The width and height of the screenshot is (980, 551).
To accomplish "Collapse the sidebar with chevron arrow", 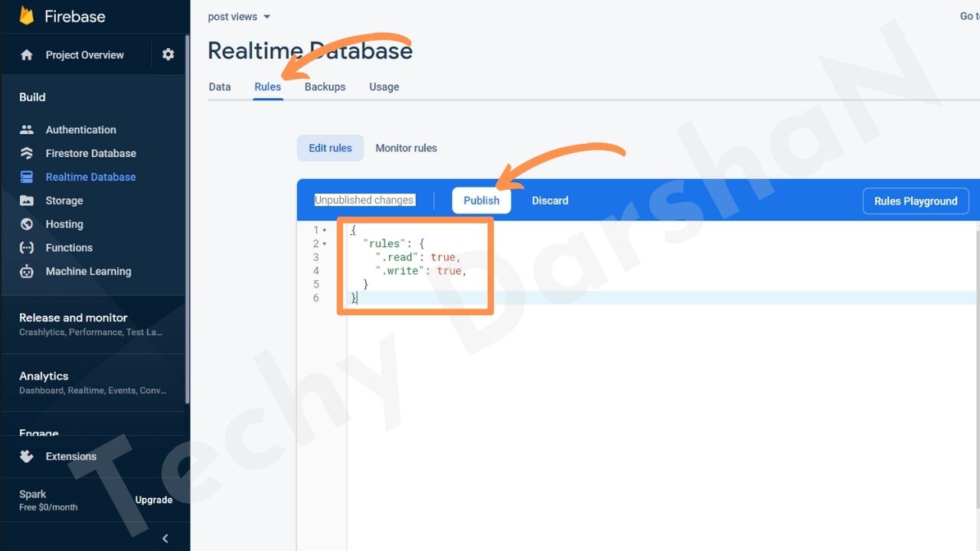I will [165, 539].
